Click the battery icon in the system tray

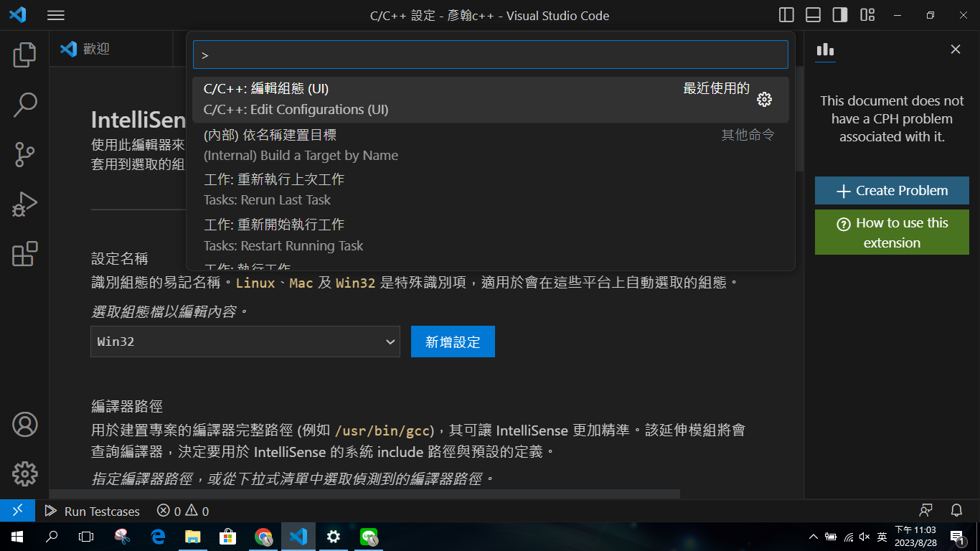click(x=831, y=536)
